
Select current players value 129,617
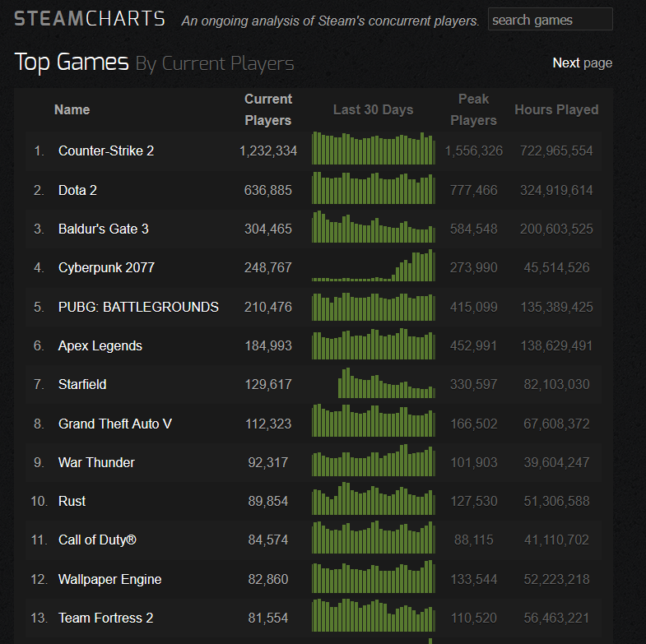pyautogui.click(x=268, y=385)
